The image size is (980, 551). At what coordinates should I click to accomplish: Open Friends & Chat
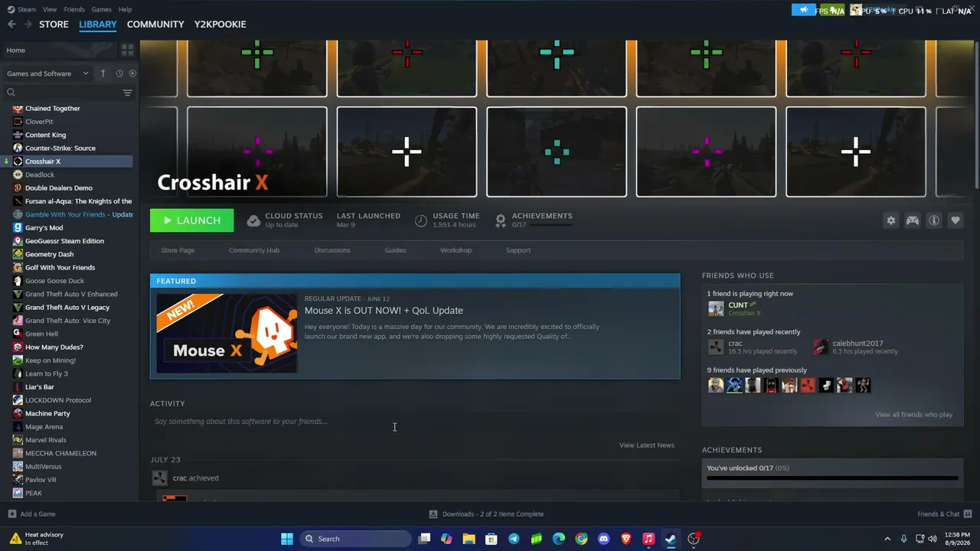pyautogui.click(x=944, y=514)
